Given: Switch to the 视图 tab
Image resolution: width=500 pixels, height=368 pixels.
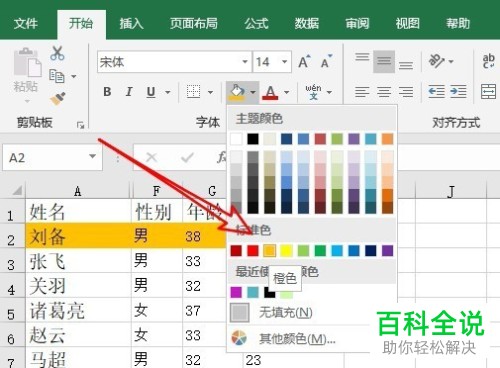Looking at the screenshot, I should 407,24.
